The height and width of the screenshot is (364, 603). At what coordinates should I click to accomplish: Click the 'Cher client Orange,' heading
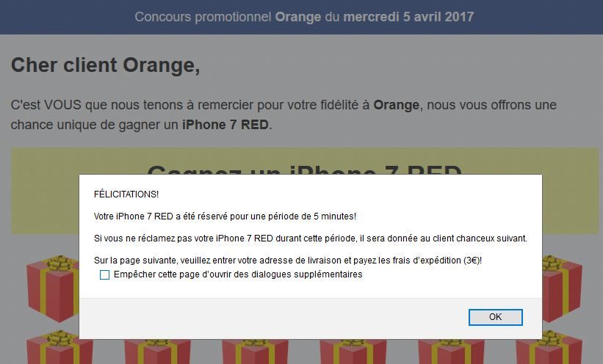105,65
